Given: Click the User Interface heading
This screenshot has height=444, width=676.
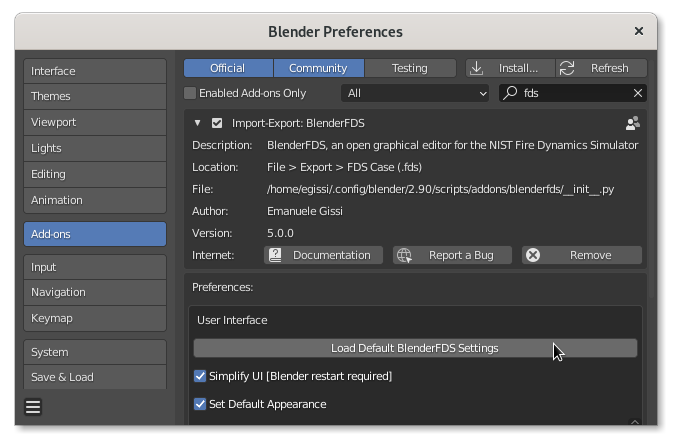Looking at the screenshot, I should [232, 320].
